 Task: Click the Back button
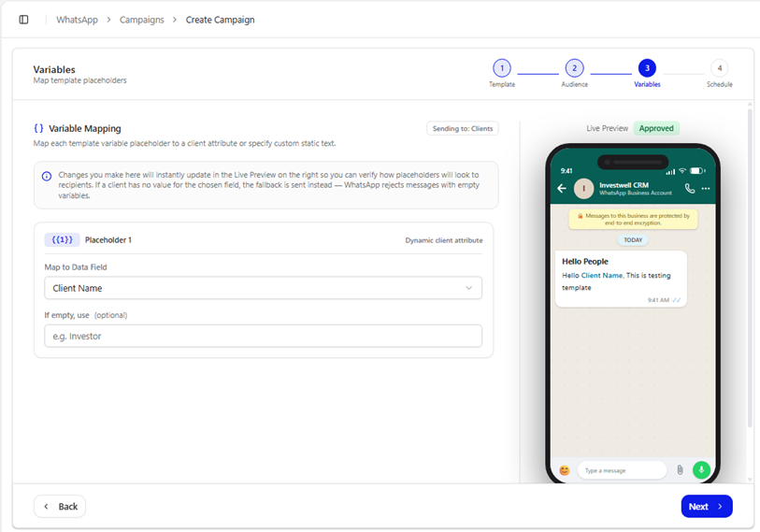pyautogui.click(x=60, y=507)
